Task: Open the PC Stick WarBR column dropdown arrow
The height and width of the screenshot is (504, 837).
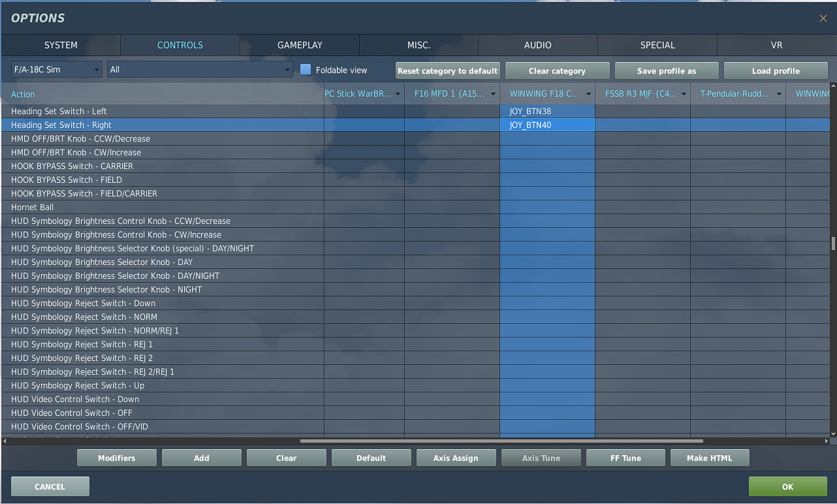Action: pyautogui.click(x=398, y=94)
